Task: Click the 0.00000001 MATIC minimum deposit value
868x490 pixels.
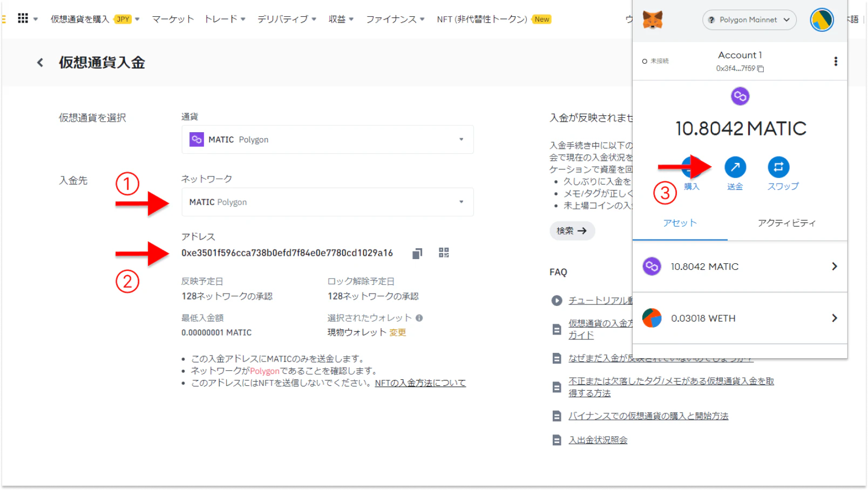Action: [x=216, y=332]
